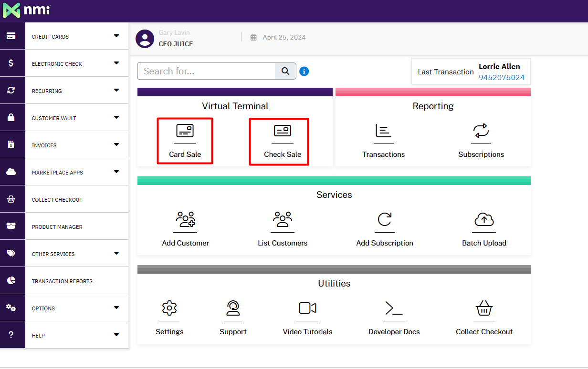This screenshot has width=588, height=369.
Task: Click the NMI logo in the header
Action: (27, 10)
